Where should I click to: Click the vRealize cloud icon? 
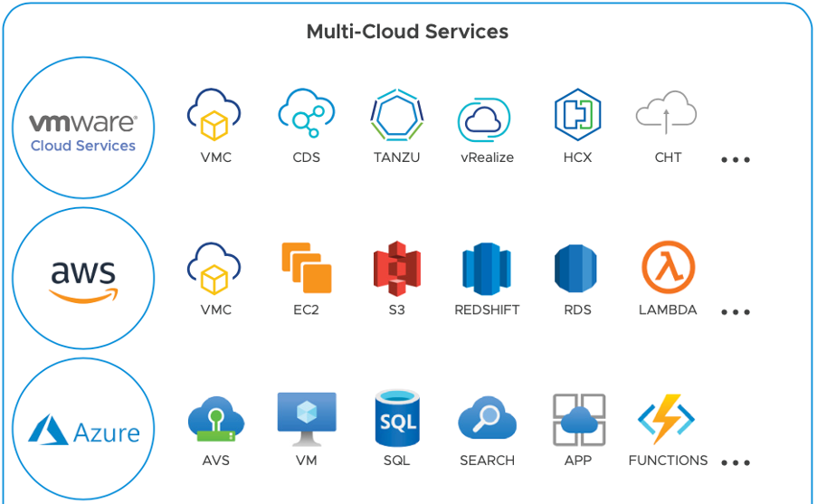(484, 119)
